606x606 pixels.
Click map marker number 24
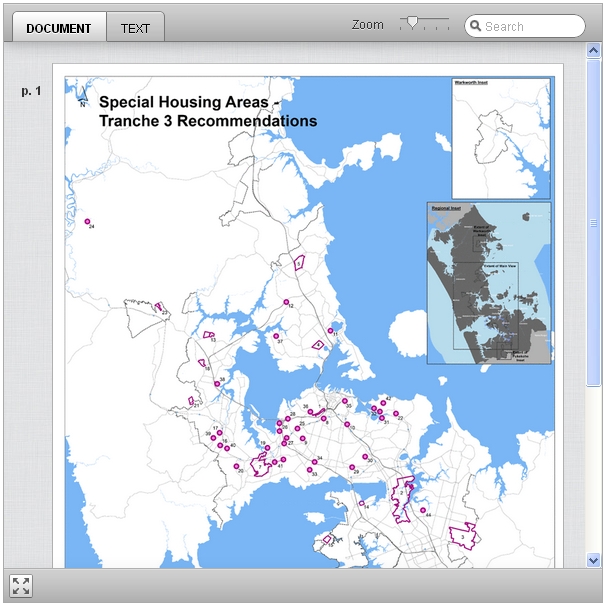tap(88, 221)
